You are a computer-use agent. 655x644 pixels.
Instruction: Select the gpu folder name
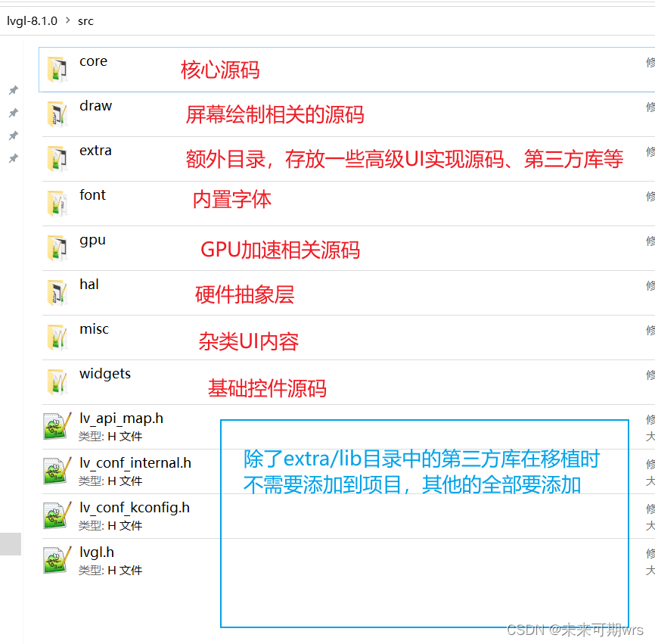(93, 241)
